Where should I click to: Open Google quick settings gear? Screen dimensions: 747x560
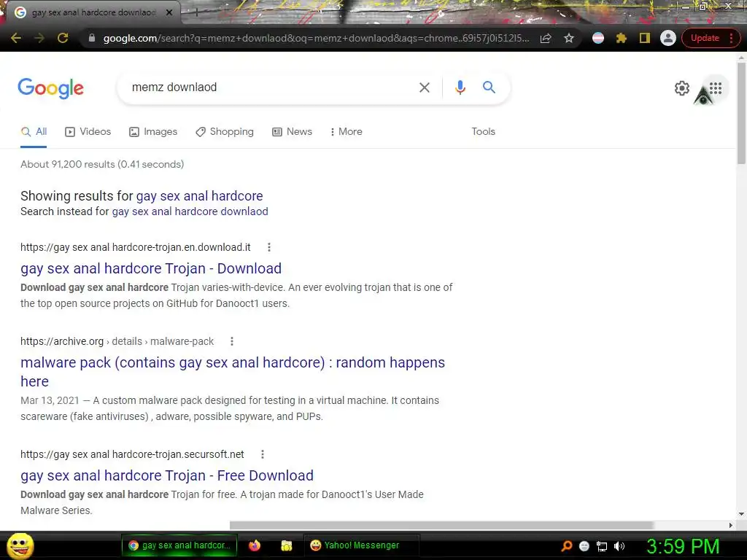point(682,88)
